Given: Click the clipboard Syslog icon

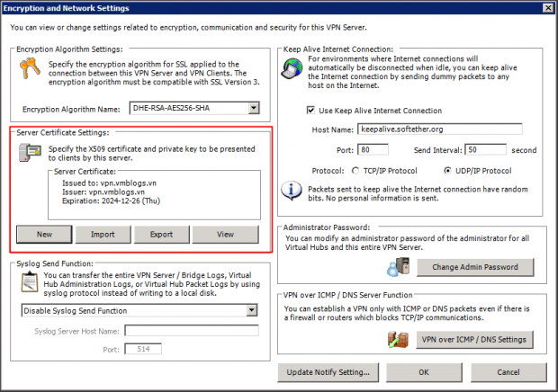Looking at the screenshot, I should pyautogui.click(x=29, y=281).
